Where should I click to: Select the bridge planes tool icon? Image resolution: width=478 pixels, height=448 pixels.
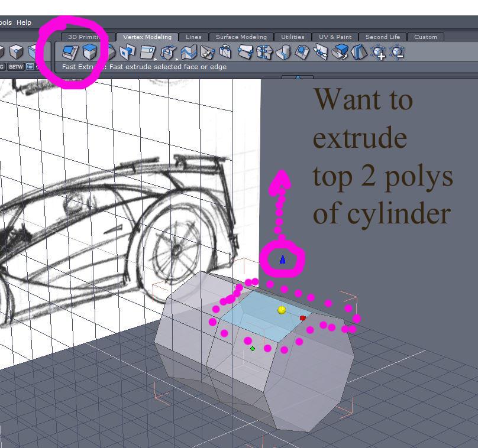(x=246, y=52)
